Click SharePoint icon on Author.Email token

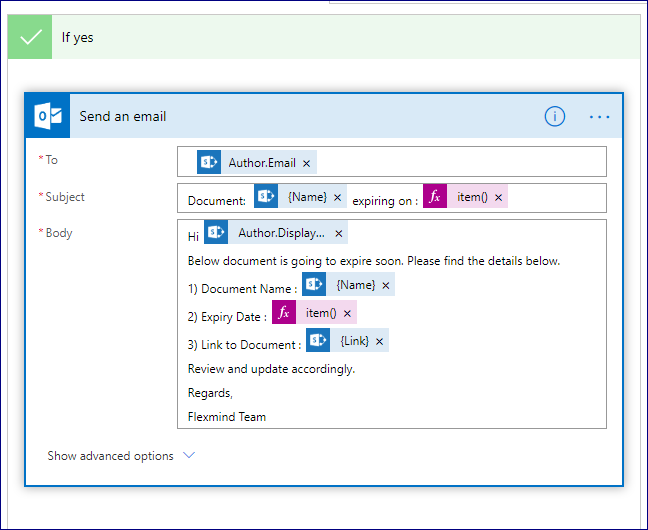point(209,162)
